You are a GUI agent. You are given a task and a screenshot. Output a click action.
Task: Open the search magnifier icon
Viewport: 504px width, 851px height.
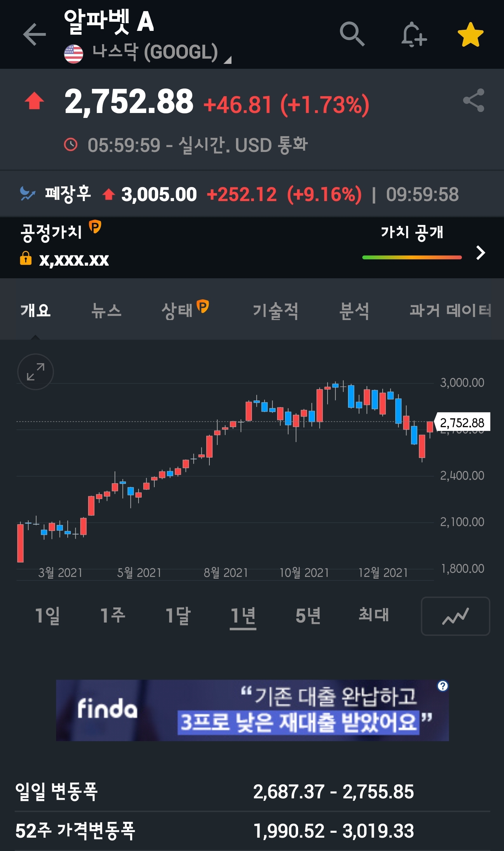point(352,34)
